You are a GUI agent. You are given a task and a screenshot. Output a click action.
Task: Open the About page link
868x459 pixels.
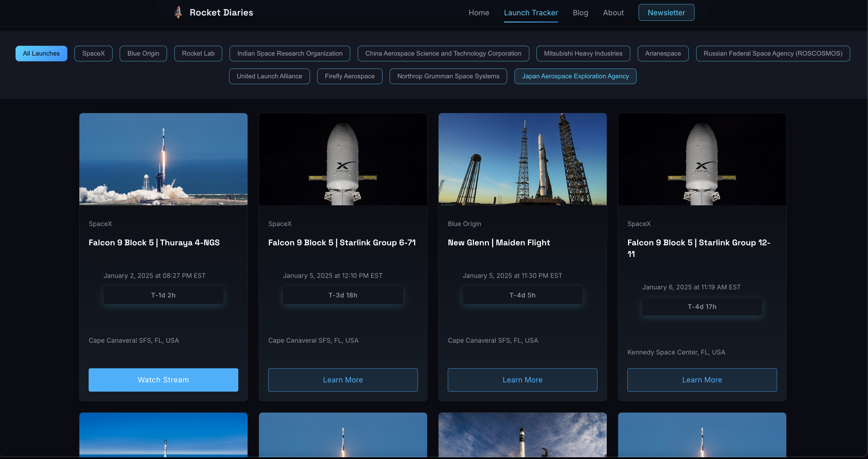tap(613, 12)
